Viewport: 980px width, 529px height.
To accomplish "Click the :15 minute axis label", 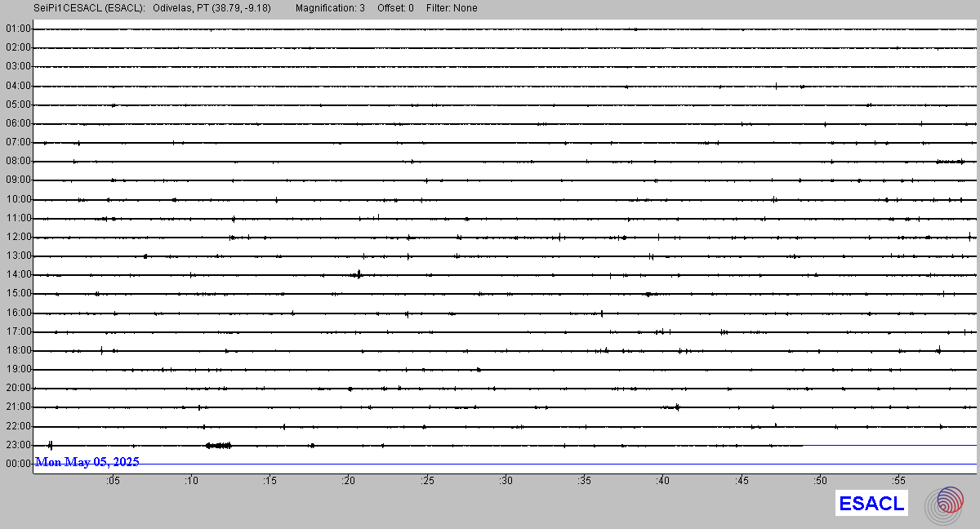I will [x=269, y=481].
